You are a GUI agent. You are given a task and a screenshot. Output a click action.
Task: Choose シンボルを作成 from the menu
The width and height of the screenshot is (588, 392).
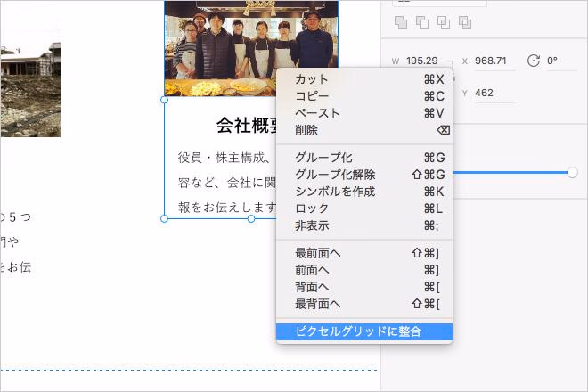335,192
